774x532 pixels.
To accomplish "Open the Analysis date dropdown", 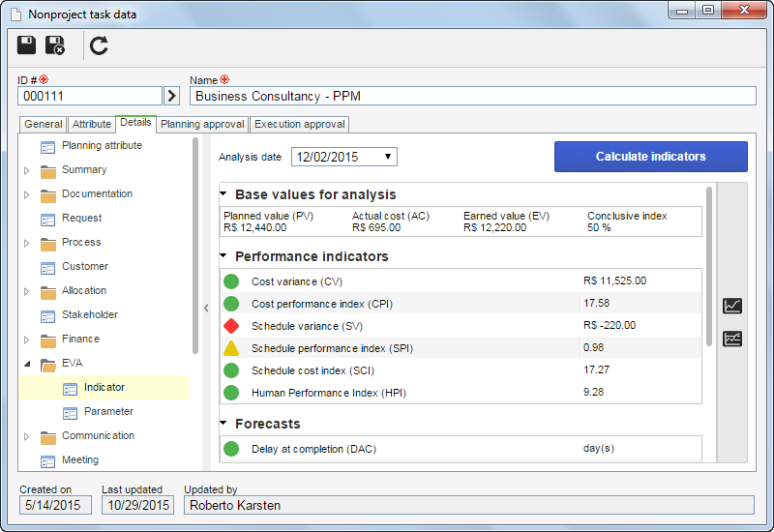I will tap(388, 157).
